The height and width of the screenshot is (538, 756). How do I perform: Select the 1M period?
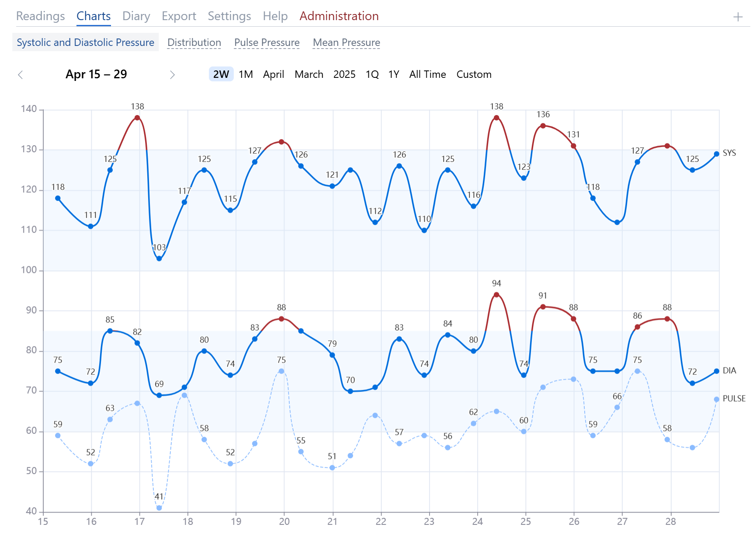(246, 74)
